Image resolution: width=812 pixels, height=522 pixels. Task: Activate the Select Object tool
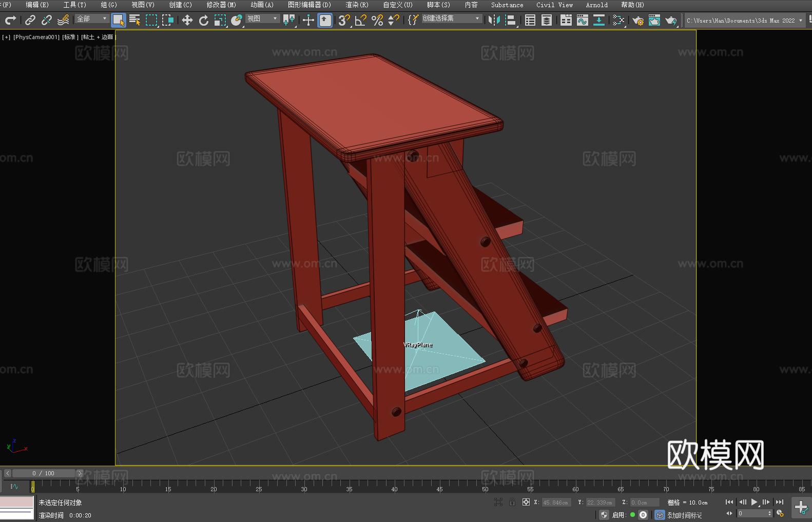[119, 20]
